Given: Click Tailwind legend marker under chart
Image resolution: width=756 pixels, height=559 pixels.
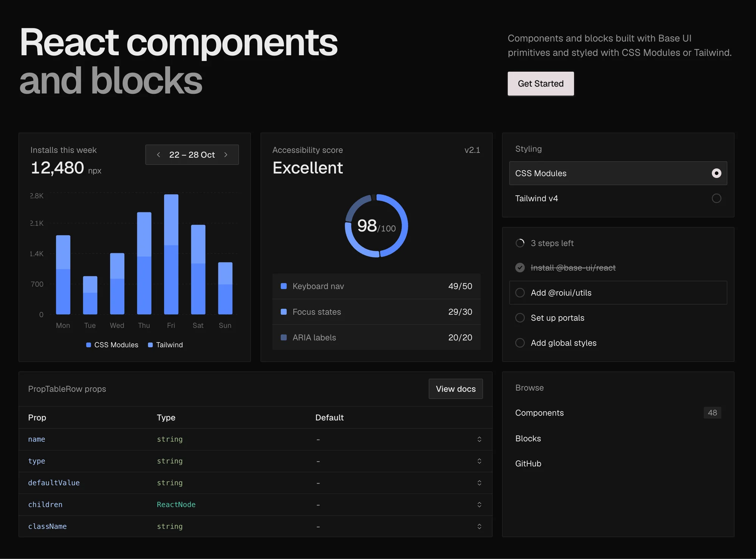Looking at the screenshot, I should [150, 345].
